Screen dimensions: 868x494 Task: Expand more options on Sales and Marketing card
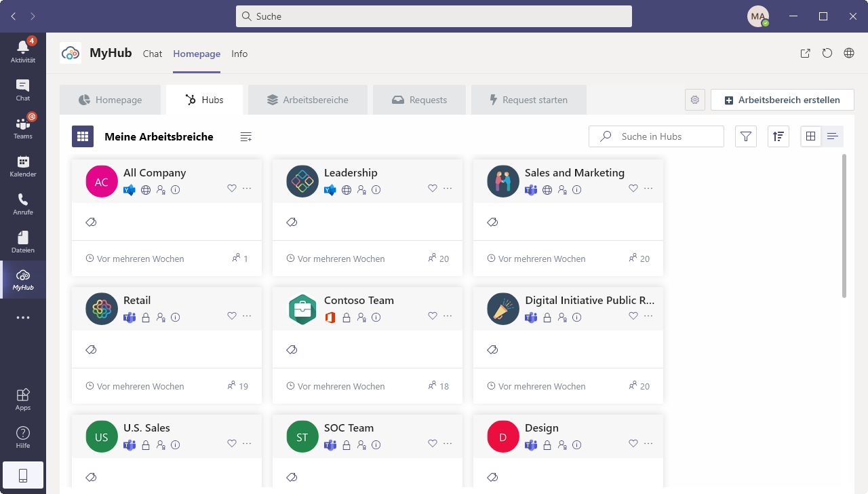coord(648,189)
